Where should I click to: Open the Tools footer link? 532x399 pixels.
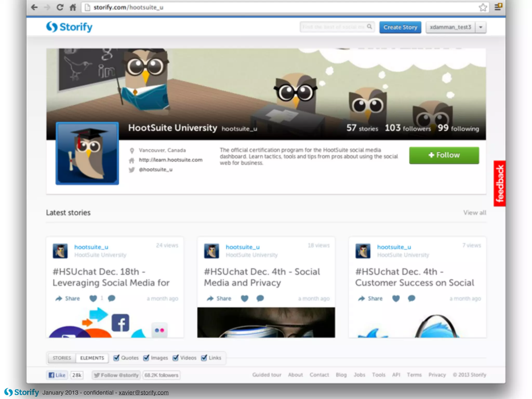378,375
